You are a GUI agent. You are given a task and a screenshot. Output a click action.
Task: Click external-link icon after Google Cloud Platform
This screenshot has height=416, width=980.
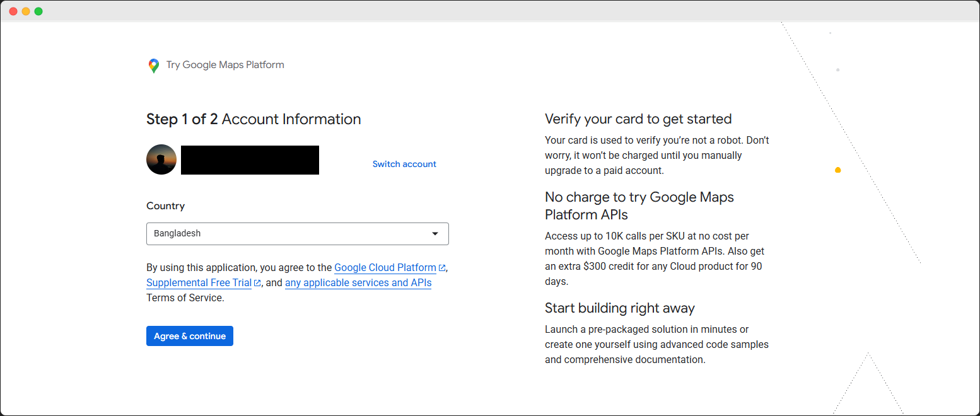pos(442,268)
